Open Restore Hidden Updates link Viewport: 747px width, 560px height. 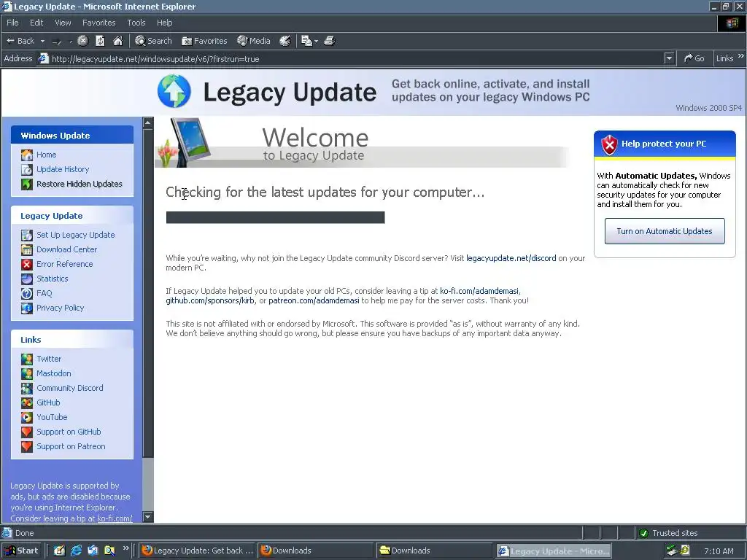79,184
